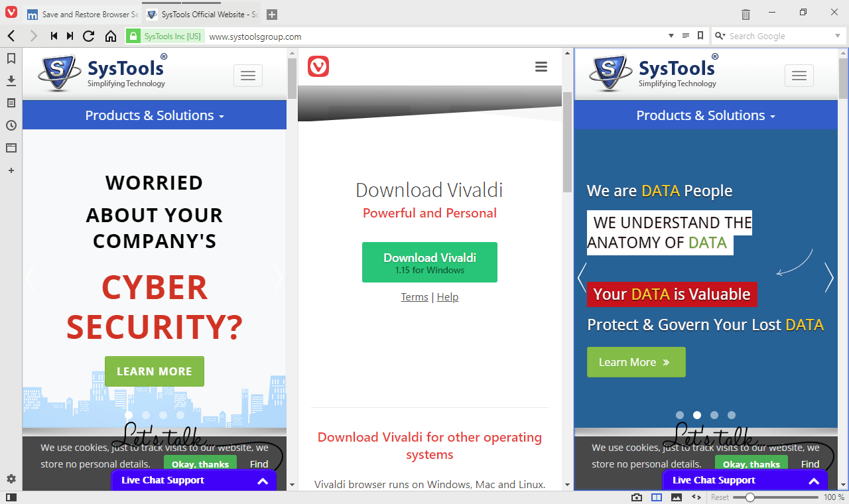Screen dimensions: 849x504
Task: Open the closed-tabs trash icon
Action: [x=746, y=14]
